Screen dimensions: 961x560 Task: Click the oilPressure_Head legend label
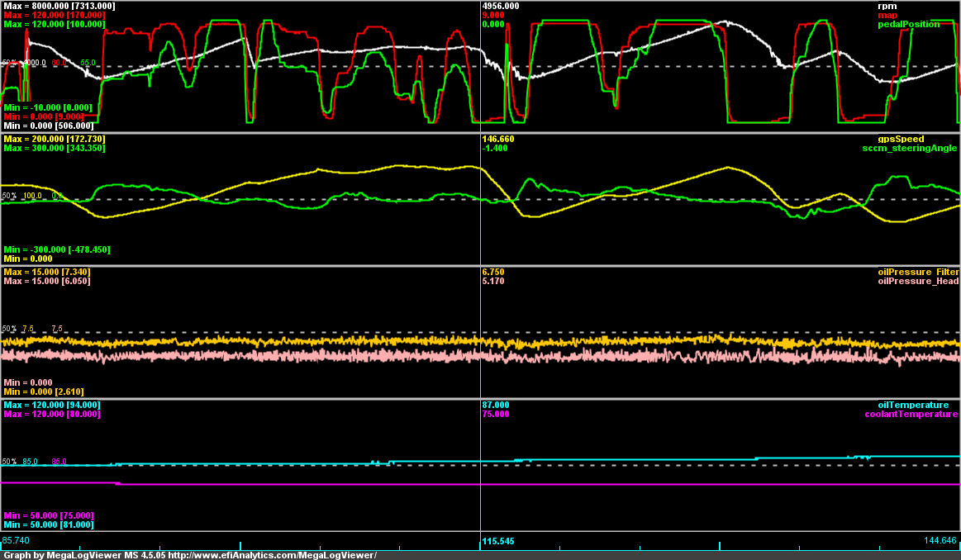click(x=918, y=281)
